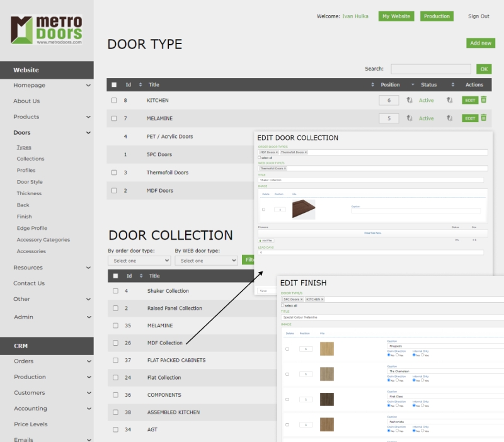Click the position update icon for KITCHEN
The height and width of the screenshot is (442, 504).
pos(409,100)
